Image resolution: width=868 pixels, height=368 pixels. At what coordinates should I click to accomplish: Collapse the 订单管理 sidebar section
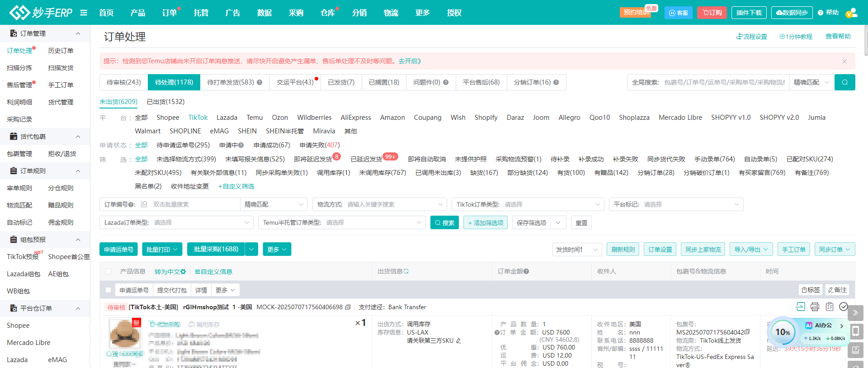coord(78,33)
